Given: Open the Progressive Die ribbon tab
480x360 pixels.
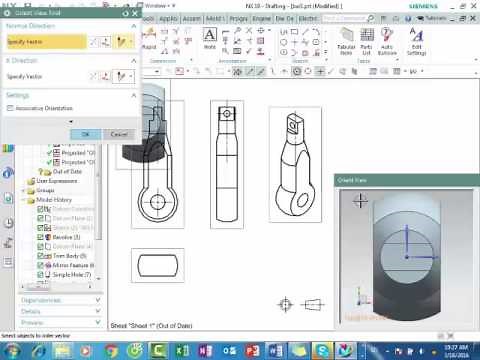Looking at the screenshot, I should coord(238,19).
